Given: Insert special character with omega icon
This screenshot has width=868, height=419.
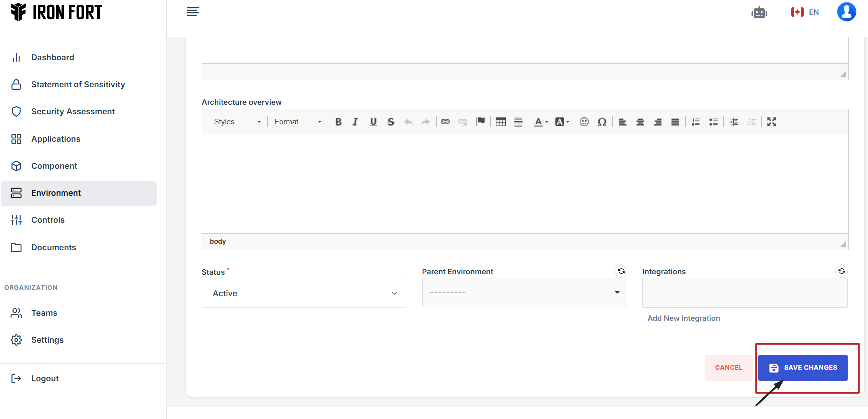Looking at the screenshot, I should tap(602, 122).
